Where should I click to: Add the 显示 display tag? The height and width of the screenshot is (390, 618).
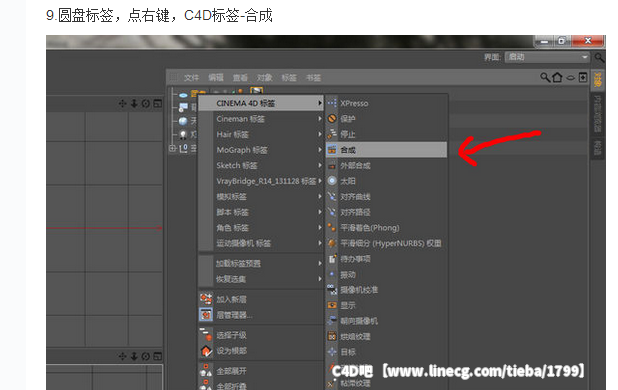[x=386, y=305]
